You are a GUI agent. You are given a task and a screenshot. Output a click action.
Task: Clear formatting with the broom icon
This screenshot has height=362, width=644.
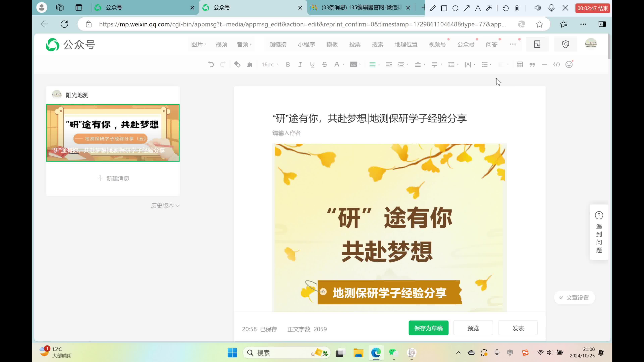pos(250,65)
